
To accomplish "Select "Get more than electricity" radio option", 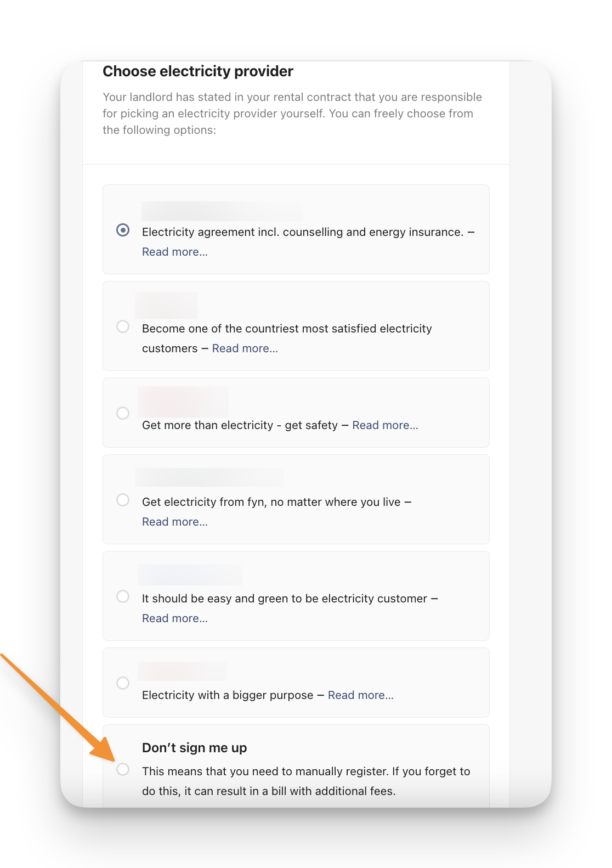I will tap(123, 413).
